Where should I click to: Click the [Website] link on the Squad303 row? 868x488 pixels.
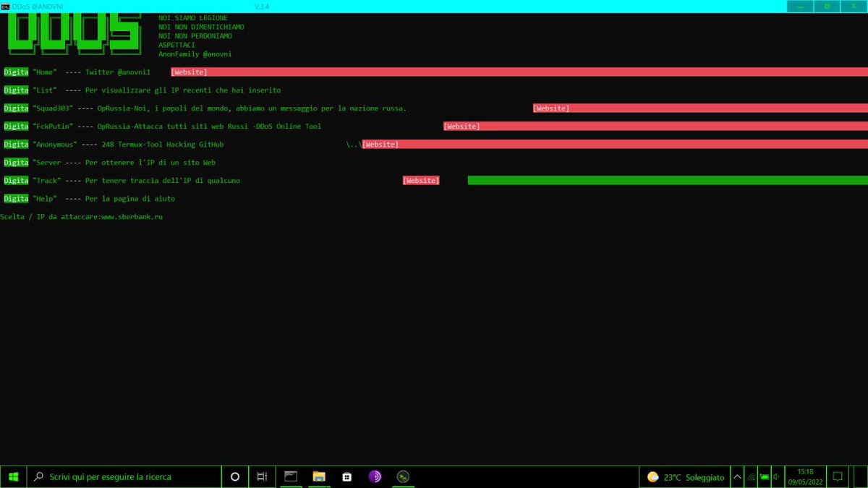click(x=551, y=108)
